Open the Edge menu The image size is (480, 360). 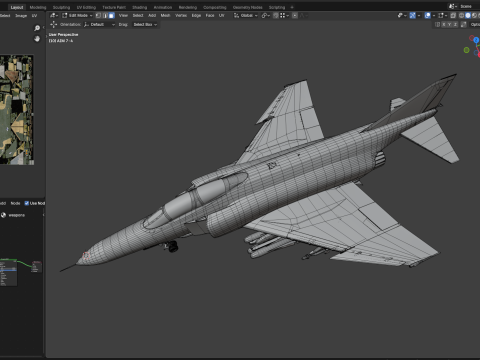[196, 15]
